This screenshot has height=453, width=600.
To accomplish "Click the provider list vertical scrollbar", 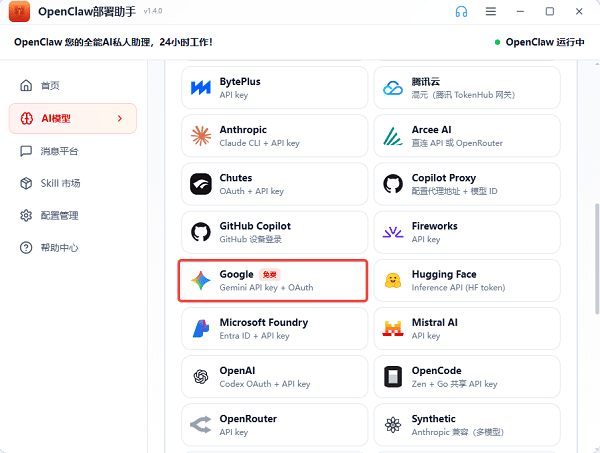I will tap(597, 259).
